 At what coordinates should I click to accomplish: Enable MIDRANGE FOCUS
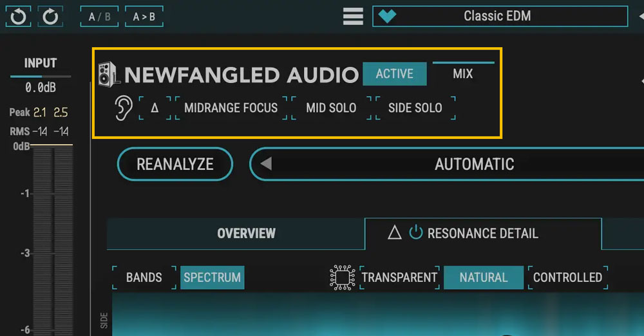pyautogui.click(x=231, y=108)
